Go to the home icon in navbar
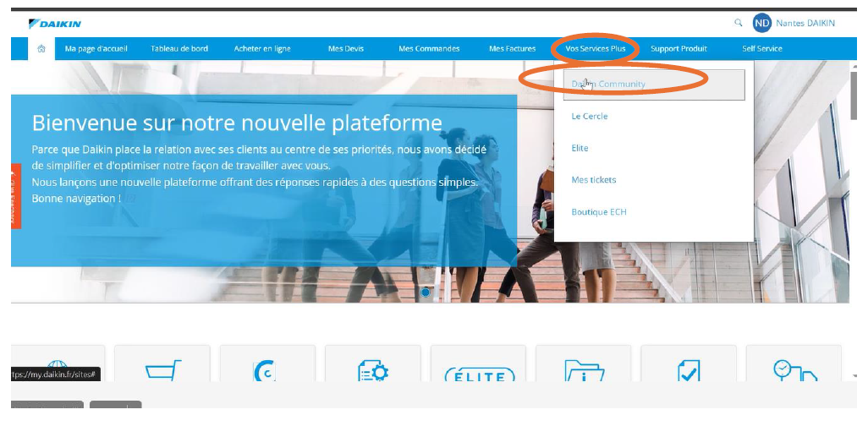 click(x=41, y=49)
